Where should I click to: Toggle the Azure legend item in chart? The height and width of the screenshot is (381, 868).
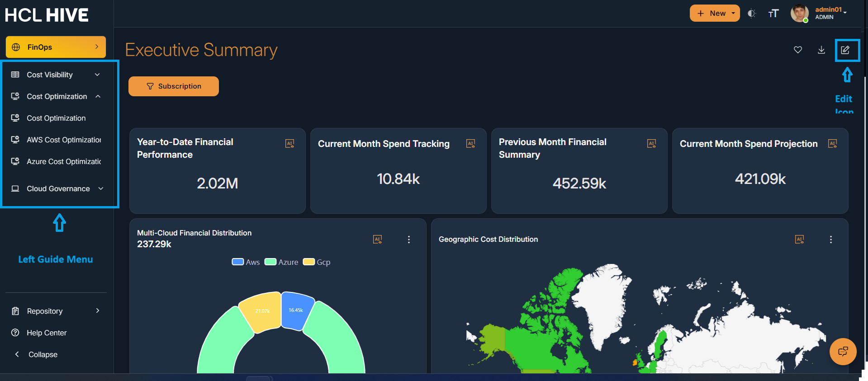[x=281, y=262]
